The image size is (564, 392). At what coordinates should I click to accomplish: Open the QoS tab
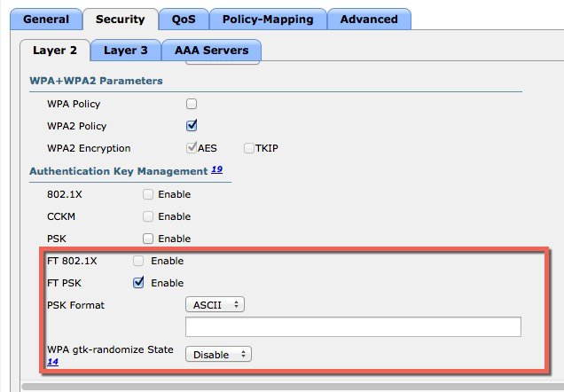click(184, 20)
